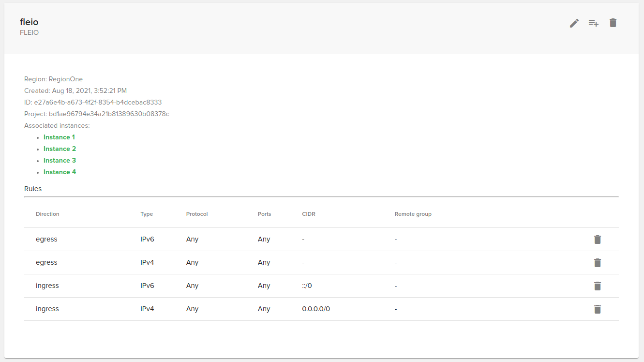Viewport: 644px width, 362px height.
Task: Click the Type column header
Action: 147,214
